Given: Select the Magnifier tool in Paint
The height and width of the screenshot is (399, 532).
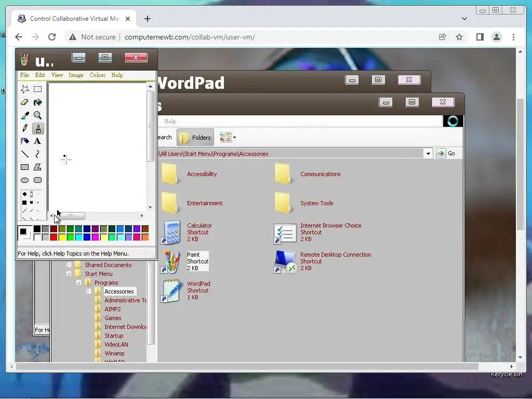Looking at the screenshot, I should pyautogui.click(x=37, y=115).
